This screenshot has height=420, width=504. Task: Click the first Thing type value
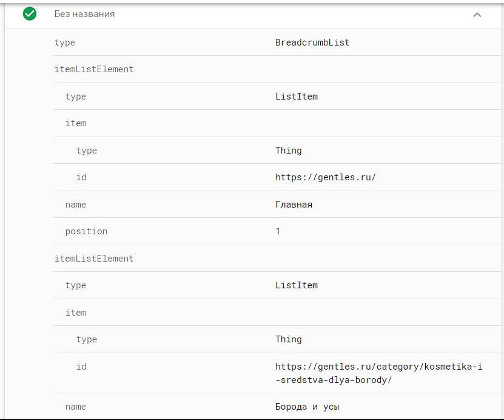[x=288, y=151]
